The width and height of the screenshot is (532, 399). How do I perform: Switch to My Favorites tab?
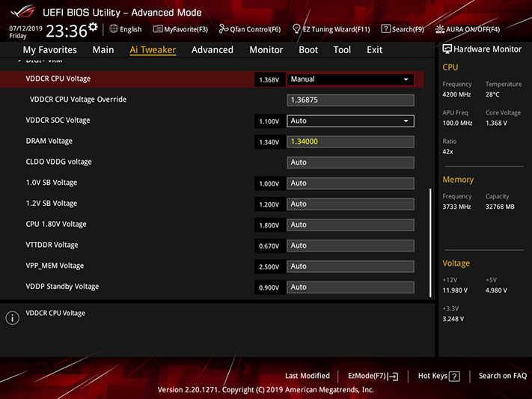click(50, 50)
